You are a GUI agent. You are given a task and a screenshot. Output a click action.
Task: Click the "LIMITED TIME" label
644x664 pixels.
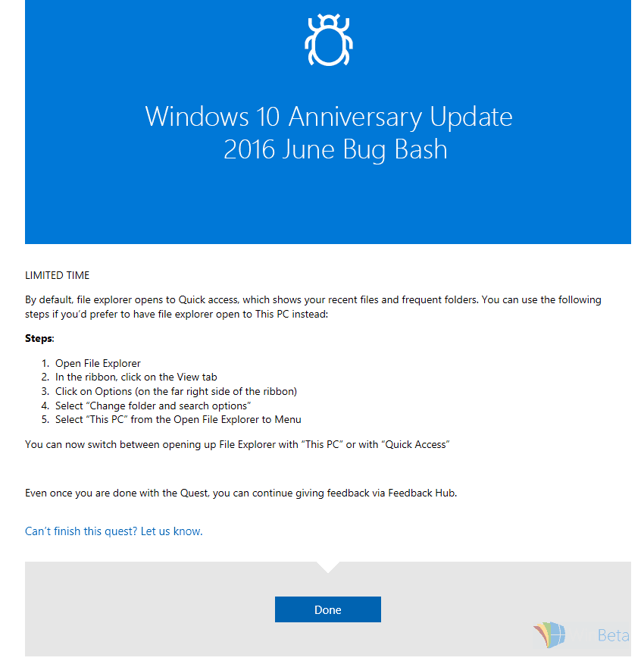click(57, 275)
